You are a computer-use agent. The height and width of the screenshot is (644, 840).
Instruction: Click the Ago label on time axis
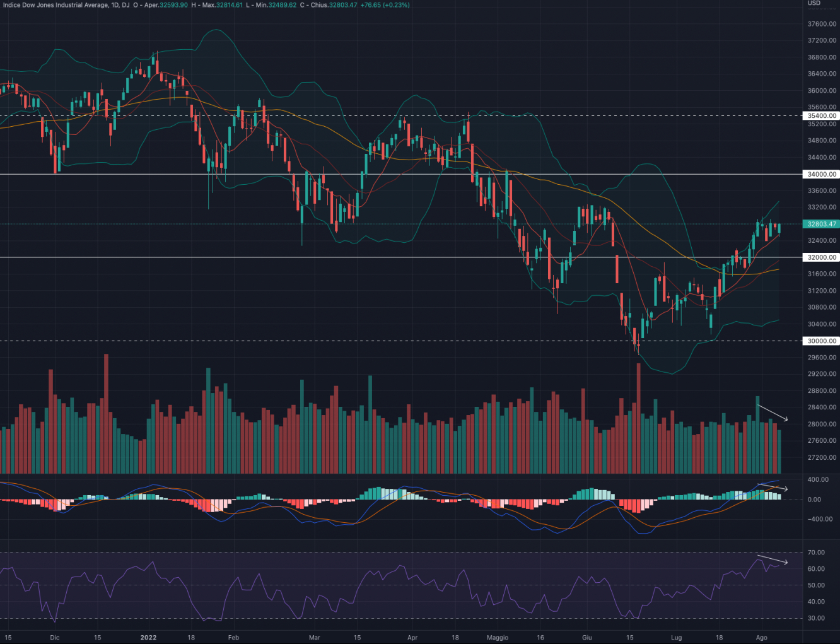(762, 638)
